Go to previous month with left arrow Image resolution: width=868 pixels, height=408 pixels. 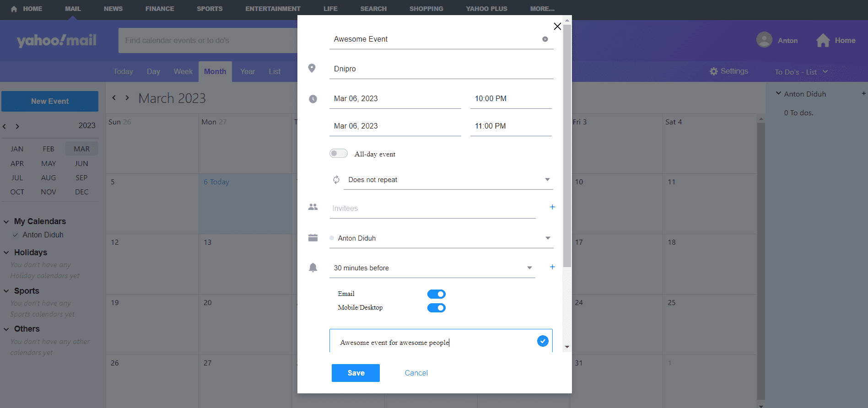point(114,98)
